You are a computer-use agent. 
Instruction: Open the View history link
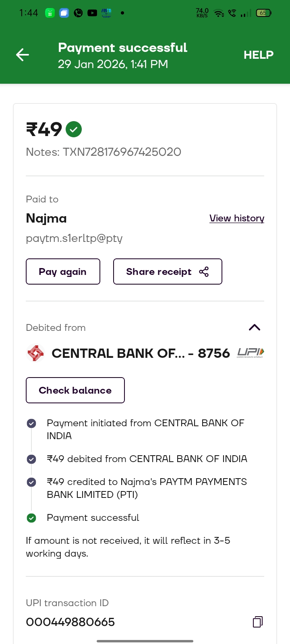coord(237,218)
